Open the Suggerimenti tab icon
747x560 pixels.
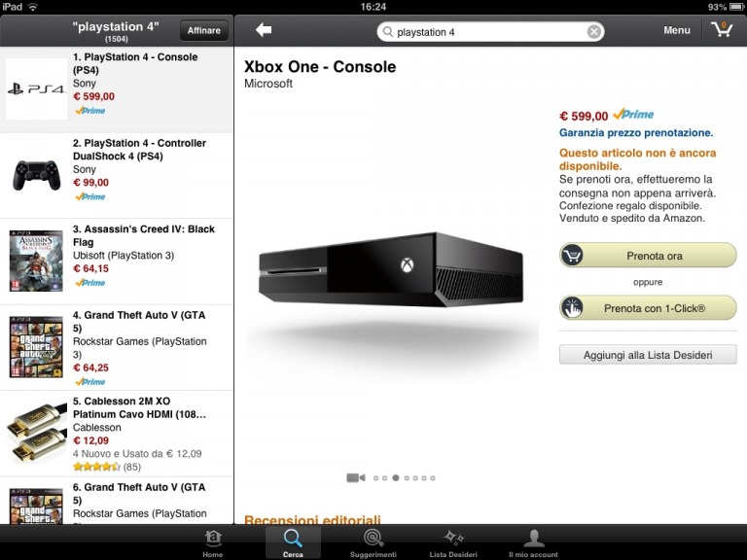tap(373, 543)
